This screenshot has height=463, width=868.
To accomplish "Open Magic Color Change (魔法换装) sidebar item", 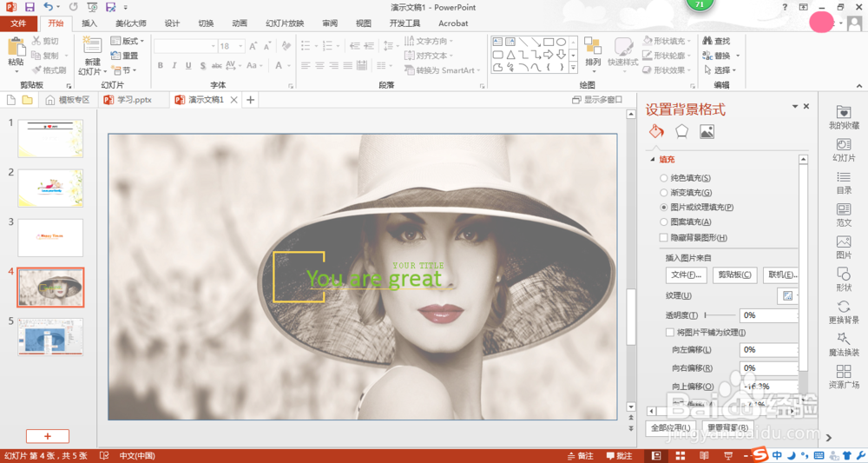I will 844,345.
